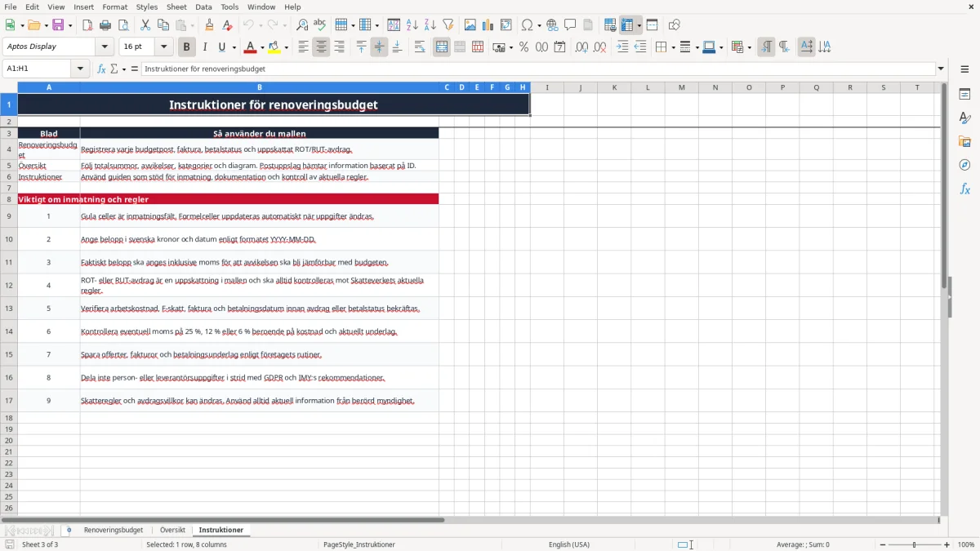Insert an image
Viewport: 980px width, 551px height.
click(x=470, y=25)
